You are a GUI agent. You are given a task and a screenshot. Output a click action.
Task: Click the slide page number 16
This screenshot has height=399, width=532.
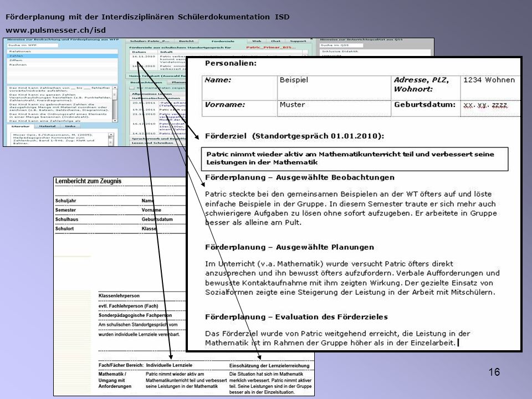(494, 372)
